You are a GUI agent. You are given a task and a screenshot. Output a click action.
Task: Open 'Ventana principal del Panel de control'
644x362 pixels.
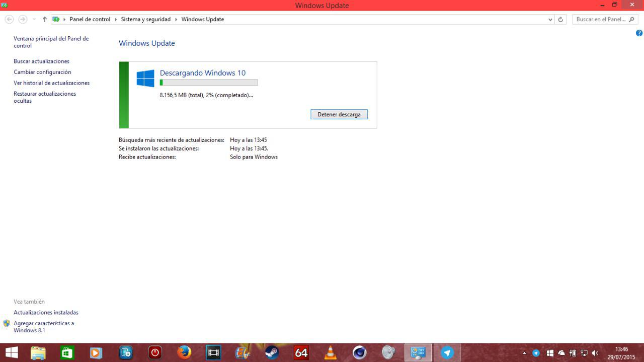click(x=51, y=42)
